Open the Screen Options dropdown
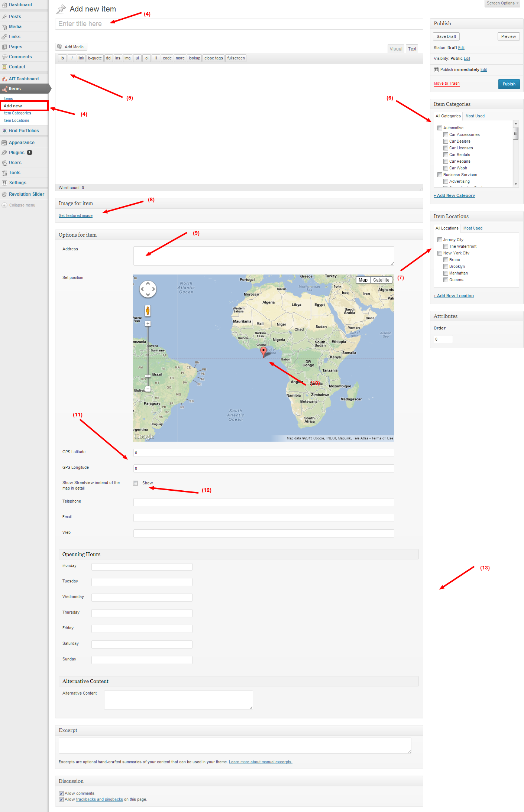Image resolution: width=524 pixels, height=812 pixels. coord(502,3)
